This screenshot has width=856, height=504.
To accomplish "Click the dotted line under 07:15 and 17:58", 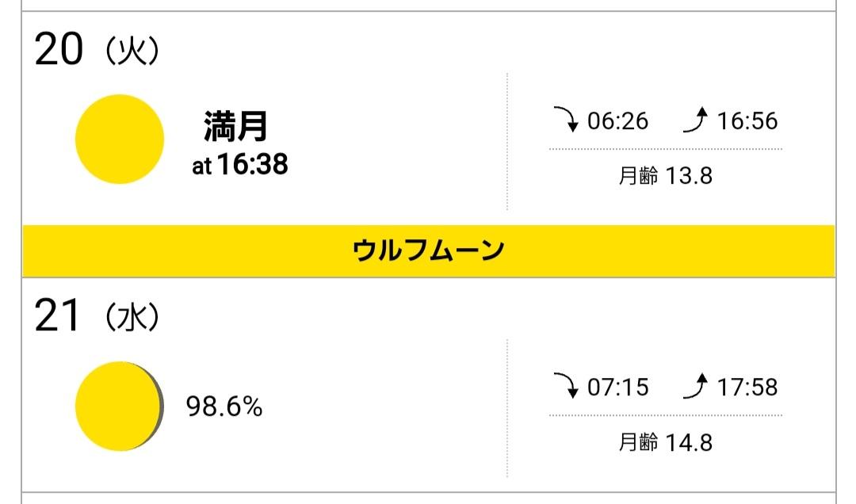I will [665, 415].
